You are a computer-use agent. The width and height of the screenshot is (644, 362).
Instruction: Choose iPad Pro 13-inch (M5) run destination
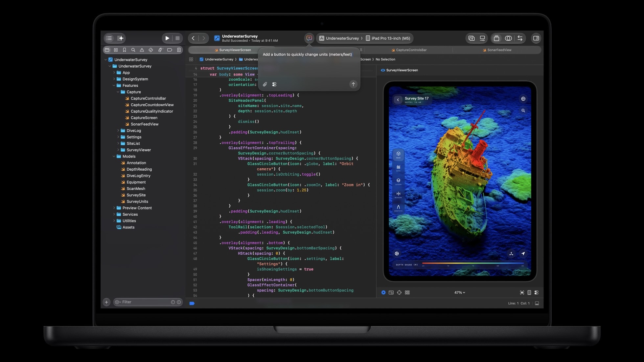pyautogui.click(x=388, y=38)
